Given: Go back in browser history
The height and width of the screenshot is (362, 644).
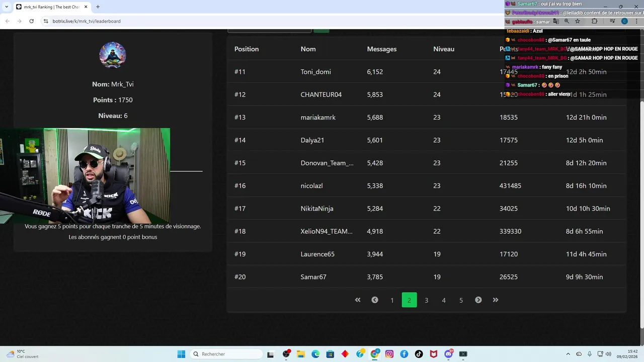Looking at the screenshot, I should (x=7, y=21).
